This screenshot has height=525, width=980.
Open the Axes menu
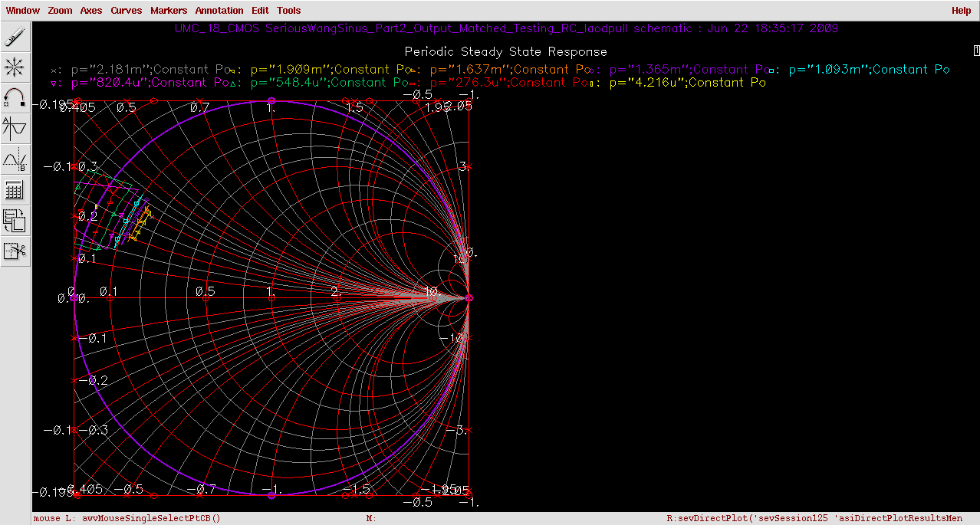point(91,11)
